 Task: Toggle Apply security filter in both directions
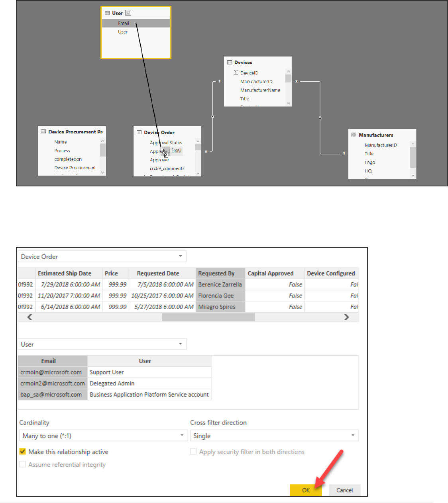tap(193, 452)
